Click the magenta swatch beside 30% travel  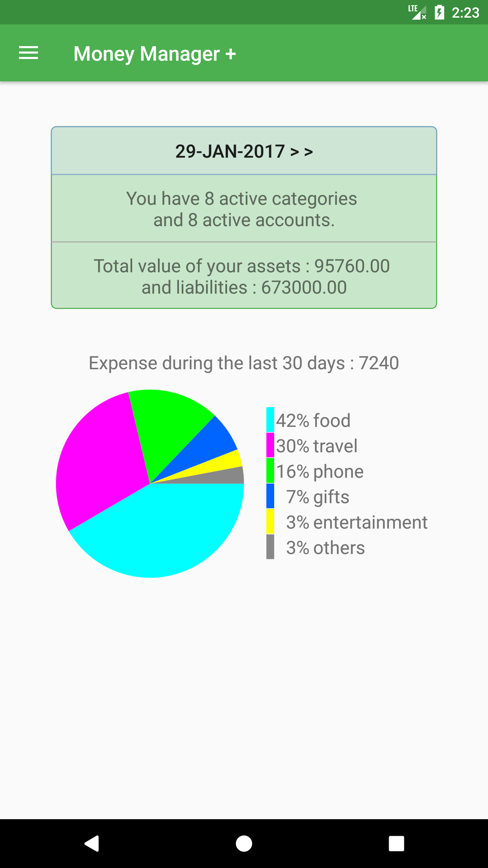pos(270,445)
